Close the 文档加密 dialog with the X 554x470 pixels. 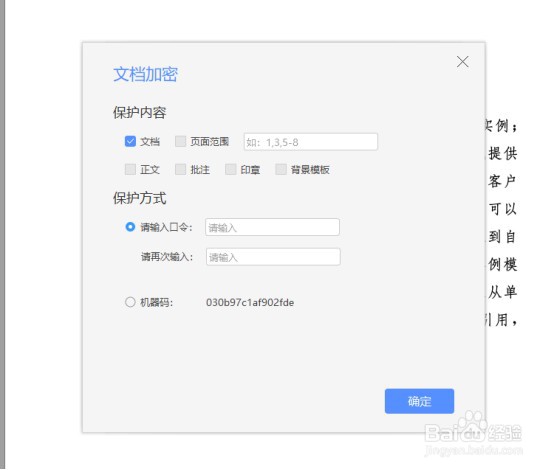click(462, 62)
